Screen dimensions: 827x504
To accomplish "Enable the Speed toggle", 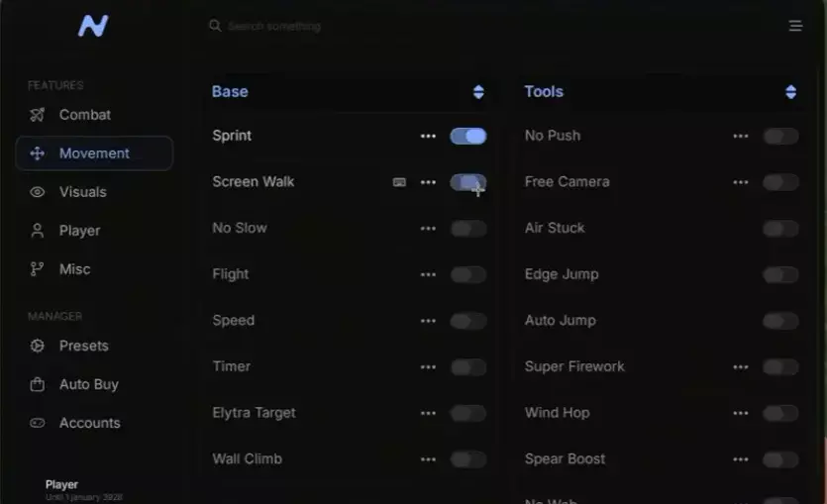I will pyautogui.click(x=467, y=321).
